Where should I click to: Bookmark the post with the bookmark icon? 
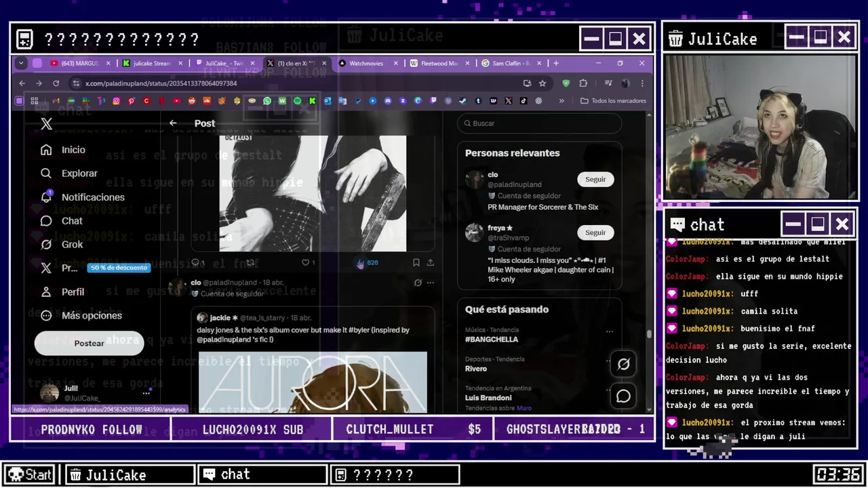[416, 262]
